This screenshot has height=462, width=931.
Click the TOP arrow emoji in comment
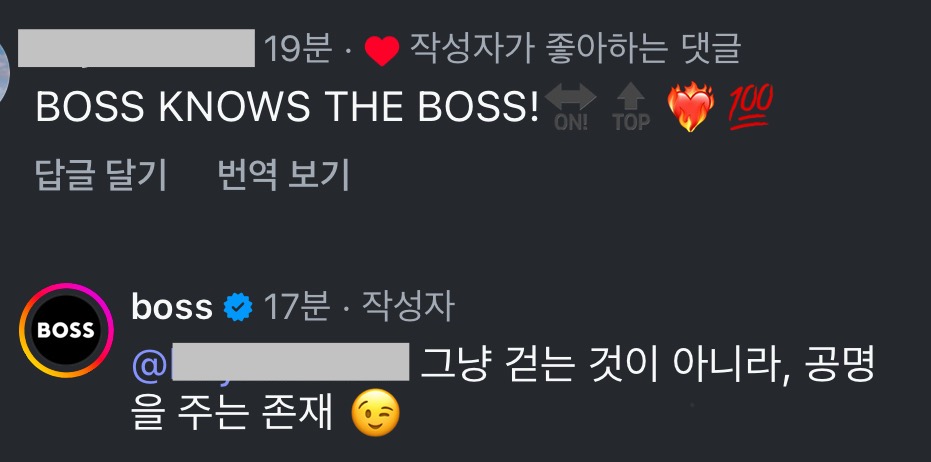(631, 107)
